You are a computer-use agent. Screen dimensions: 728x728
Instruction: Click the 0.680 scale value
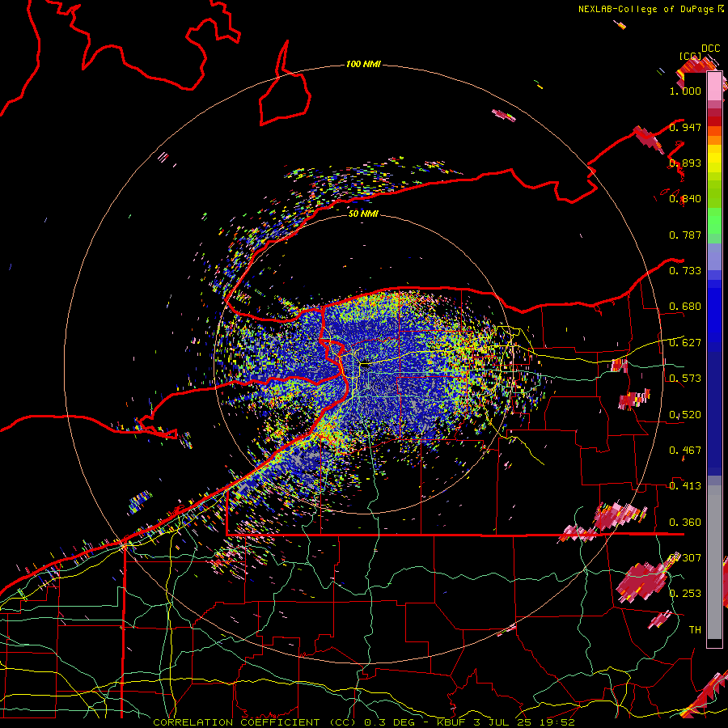click(x=685, y=307)
